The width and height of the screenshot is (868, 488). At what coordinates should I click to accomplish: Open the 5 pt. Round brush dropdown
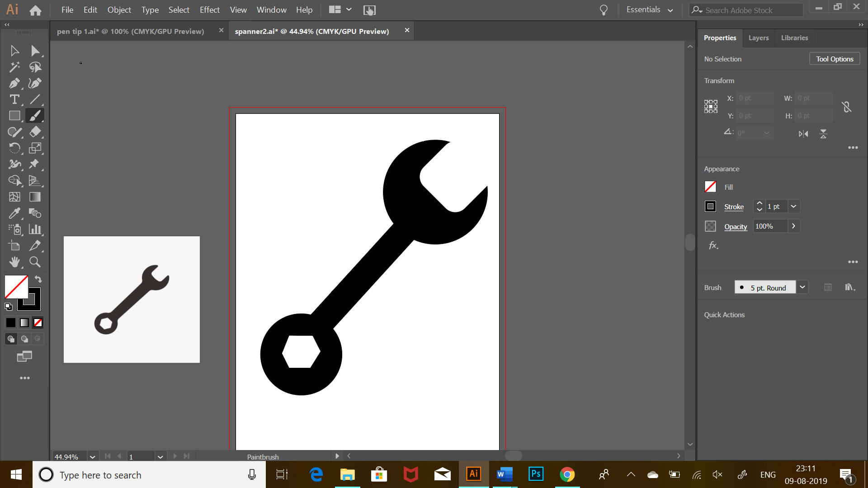point(802,287)
